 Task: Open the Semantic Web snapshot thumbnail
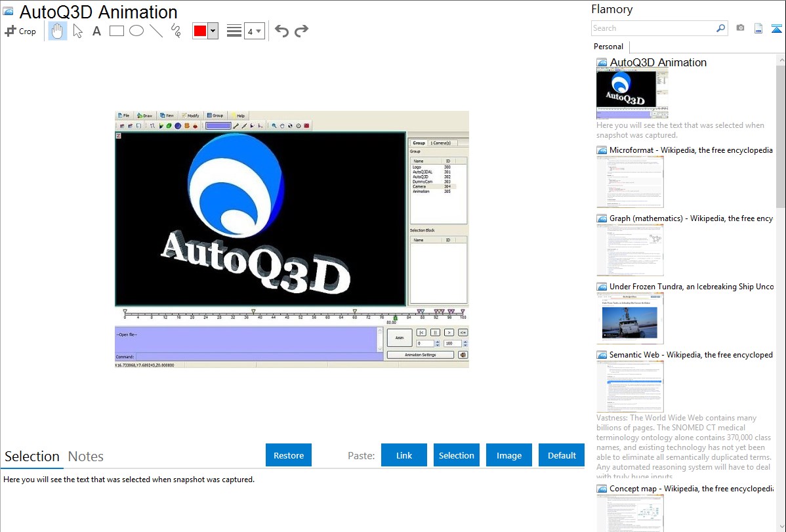pyautogui.click(x=630, y=386)
